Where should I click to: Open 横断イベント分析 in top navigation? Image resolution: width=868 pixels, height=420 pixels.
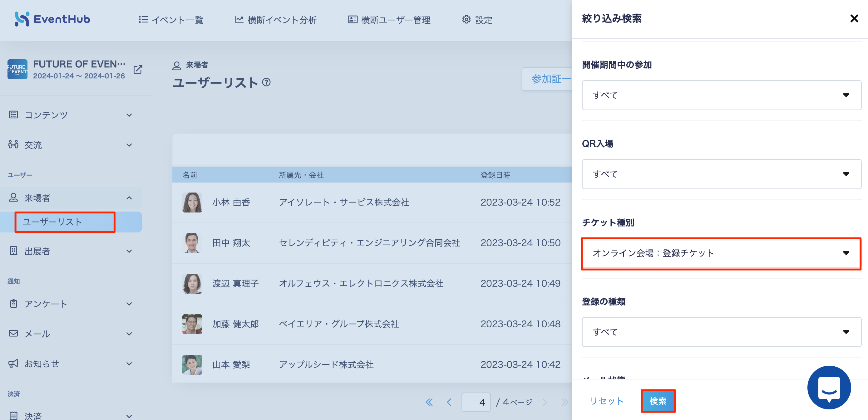[x=275, y=20]
